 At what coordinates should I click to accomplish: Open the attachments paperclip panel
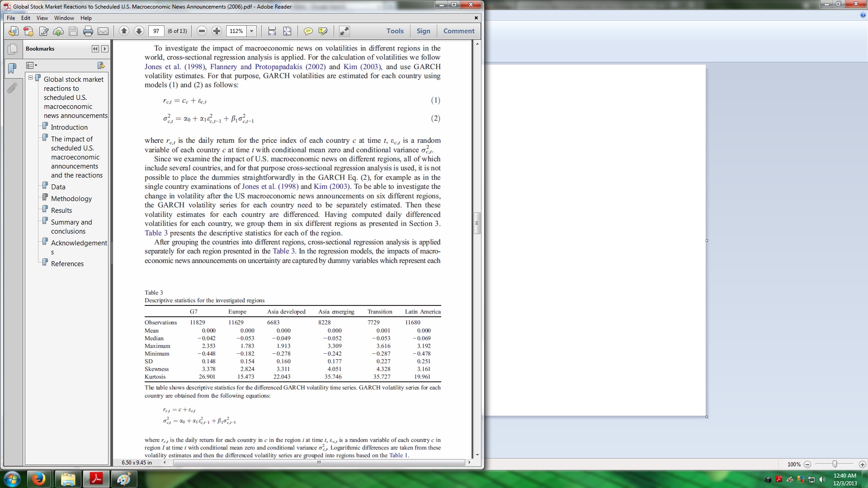(x=12, y=88)
